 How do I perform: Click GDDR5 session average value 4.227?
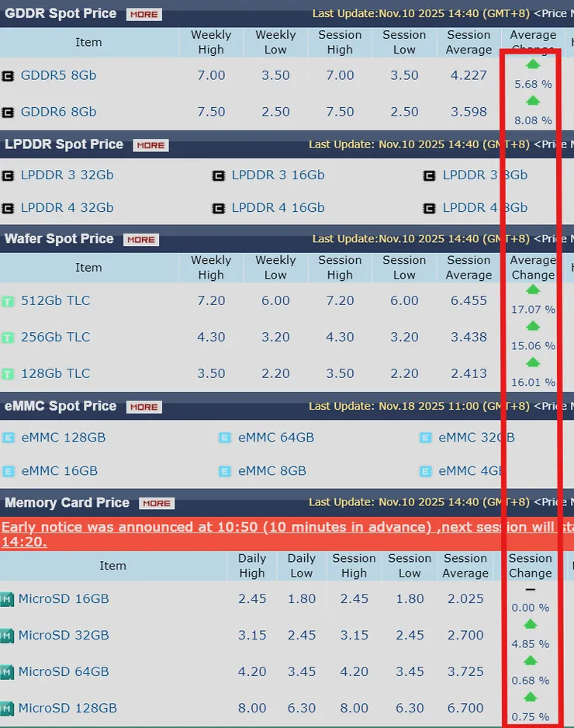coord(469,75)
